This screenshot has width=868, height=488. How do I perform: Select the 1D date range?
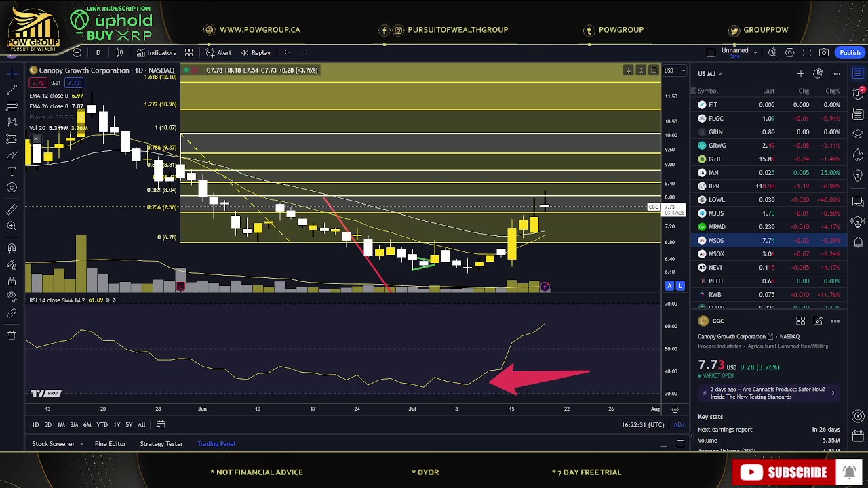[x=35, y=424]
